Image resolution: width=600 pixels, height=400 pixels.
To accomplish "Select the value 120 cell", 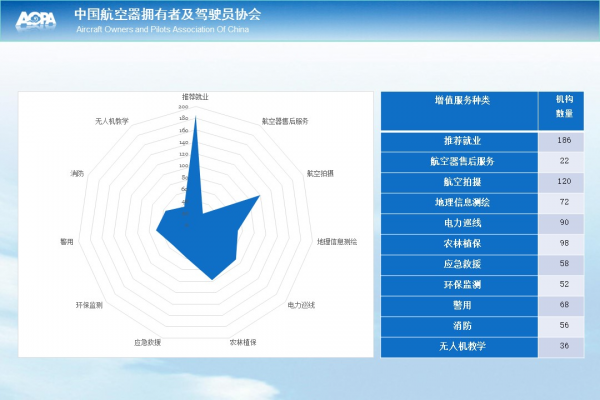I will pos(564,181).
